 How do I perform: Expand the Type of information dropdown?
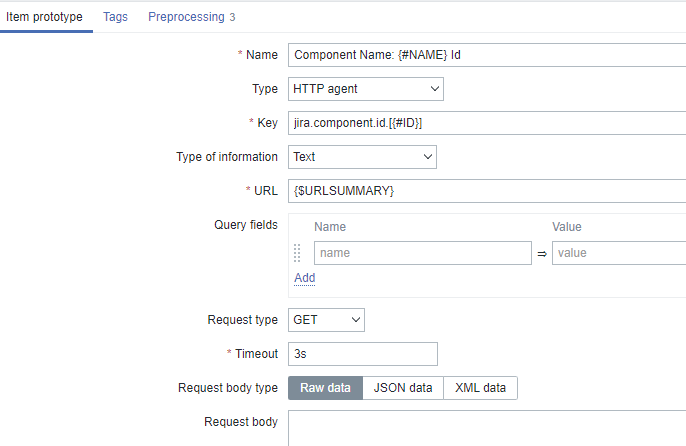(362, 156)
